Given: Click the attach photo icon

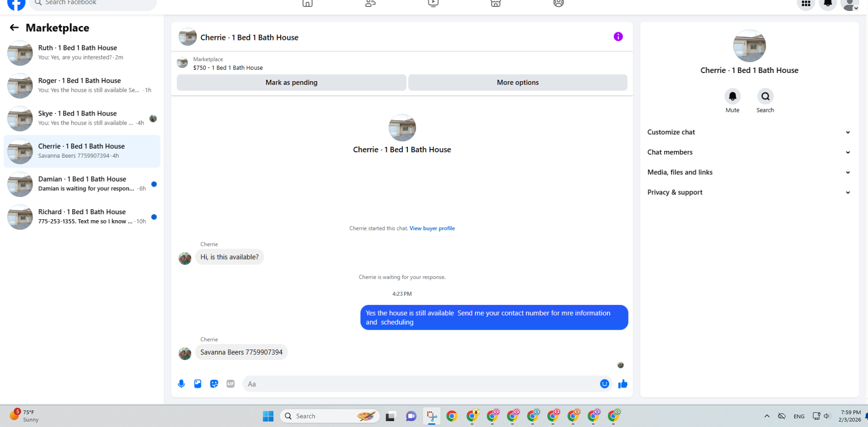Looking at the screenshot, I should click(198, 384).
